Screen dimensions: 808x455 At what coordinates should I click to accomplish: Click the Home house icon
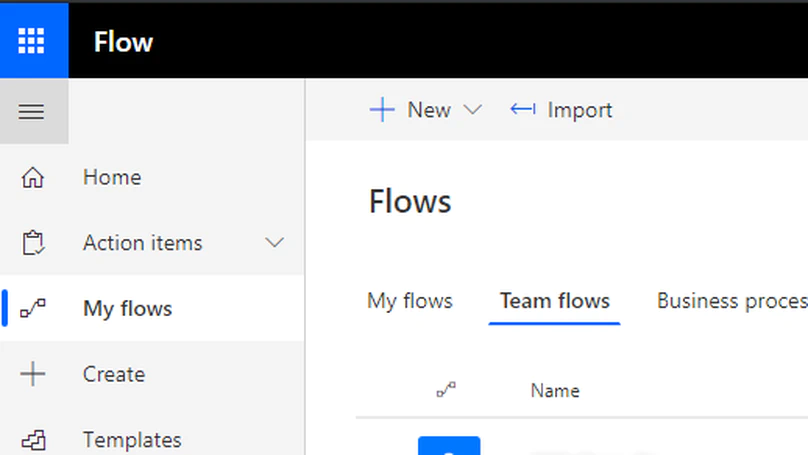tap(32, 177)
